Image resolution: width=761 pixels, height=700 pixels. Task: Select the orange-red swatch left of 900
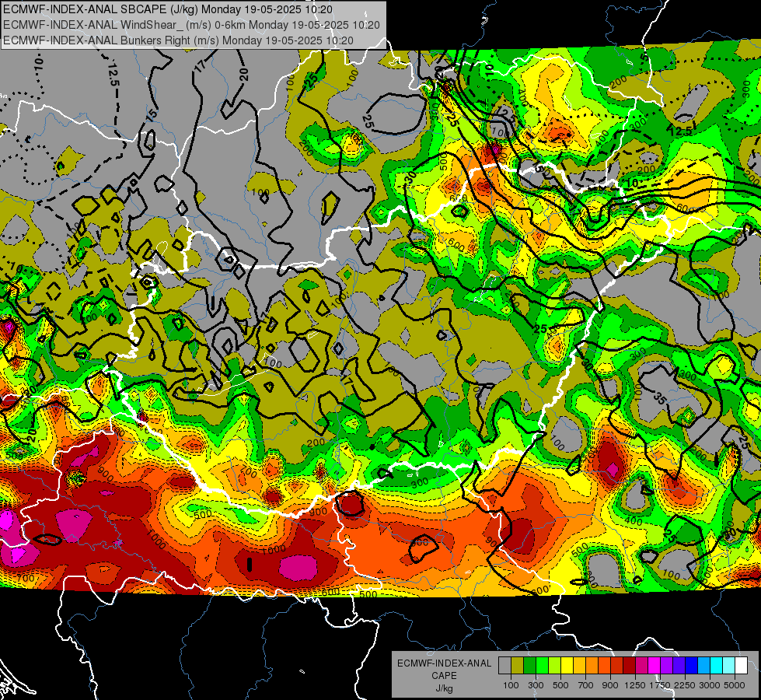604,665
